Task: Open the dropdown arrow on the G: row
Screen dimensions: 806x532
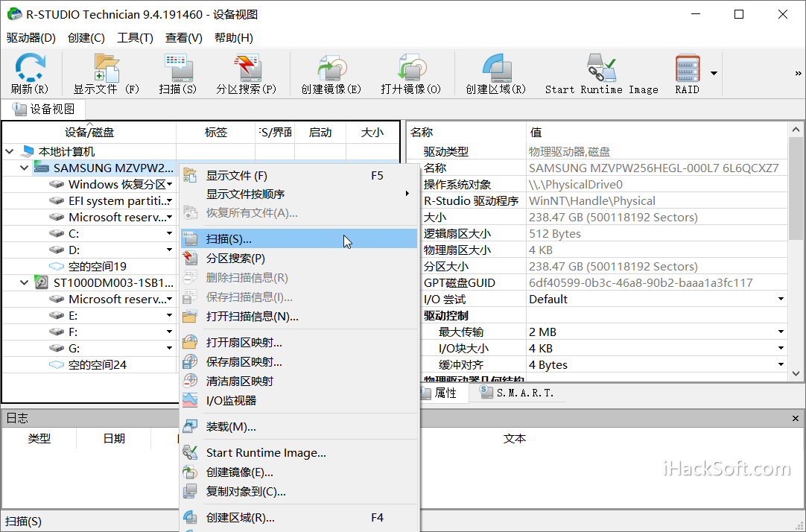Action: pos(169,348)
